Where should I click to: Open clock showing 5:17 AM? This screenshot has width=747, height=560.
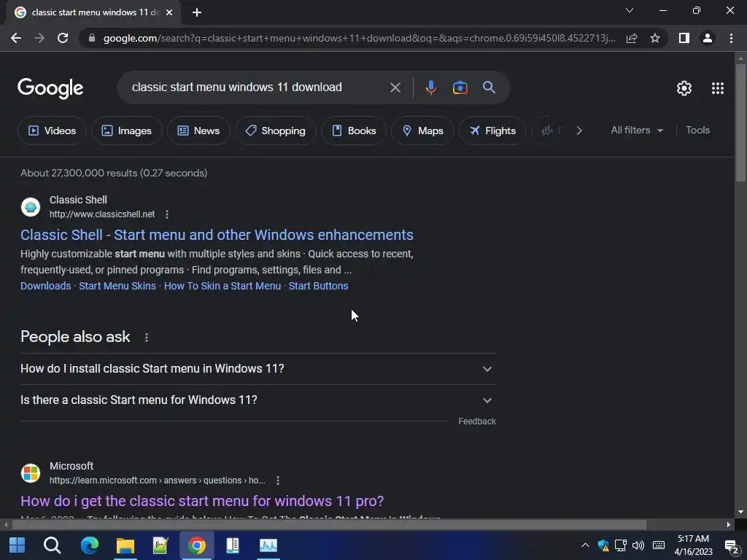pos(693,545)
